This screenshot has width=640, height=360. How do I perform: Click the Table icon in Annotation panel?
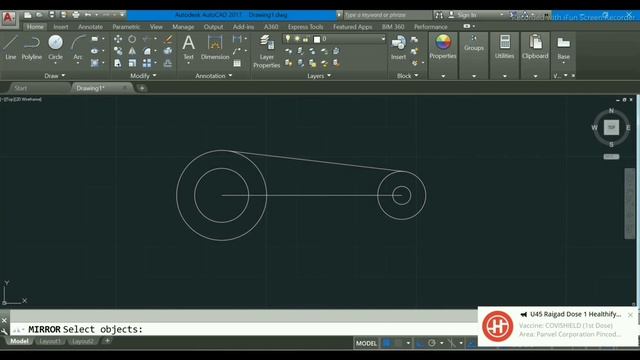pos(237,63)
